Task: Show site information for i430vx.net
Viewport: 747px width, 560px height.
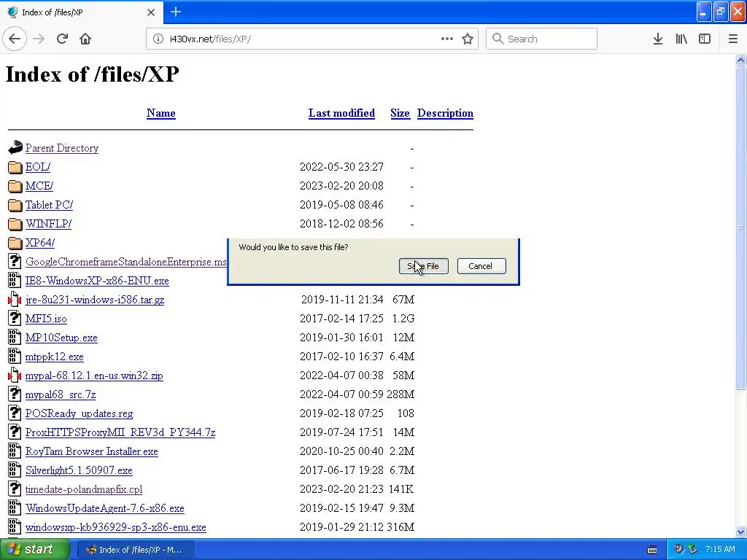Action: (158, 39)
